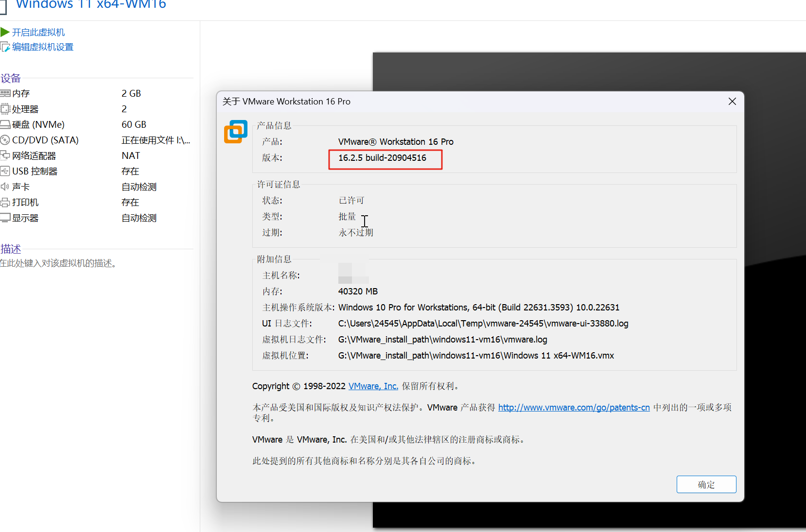Image resolution: width=806 pixels, height=532 pixels.
Task: Click the 正在使用文件 I:\... value
Action: [x=156, y=140]
